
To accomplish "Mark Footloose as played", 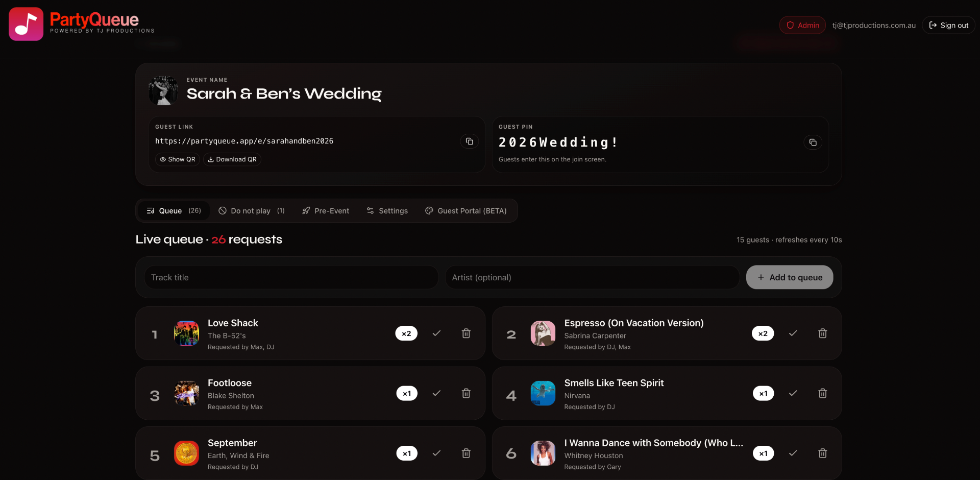I will 436,393.
